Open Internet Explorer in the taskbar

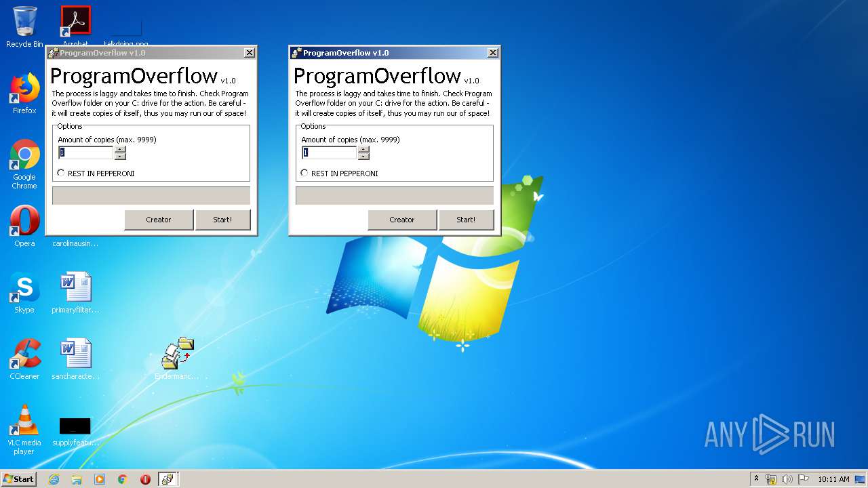click(x=54, y=479)
